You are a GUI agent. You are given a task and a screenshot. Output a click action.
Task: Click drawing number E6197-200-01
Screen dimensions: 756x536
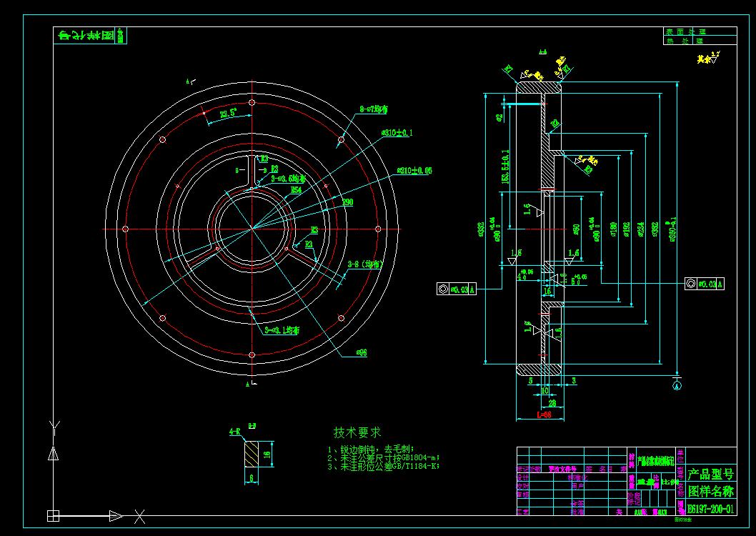[x=711, y=509]
